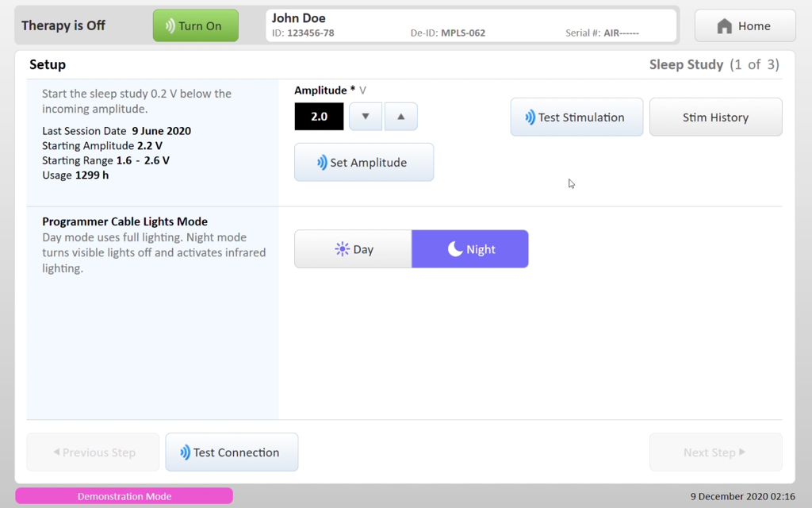Click the Previous Step button

point(94,452)
